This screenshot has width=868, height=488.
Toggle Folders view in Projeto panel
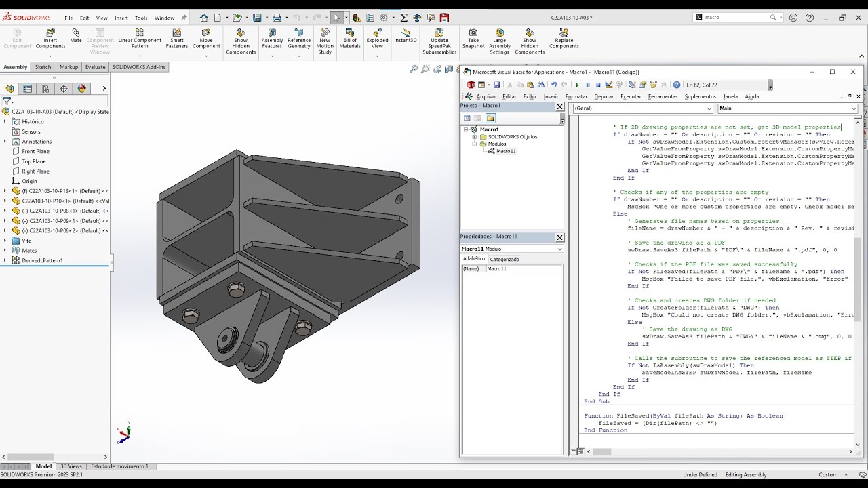[490, 118]
